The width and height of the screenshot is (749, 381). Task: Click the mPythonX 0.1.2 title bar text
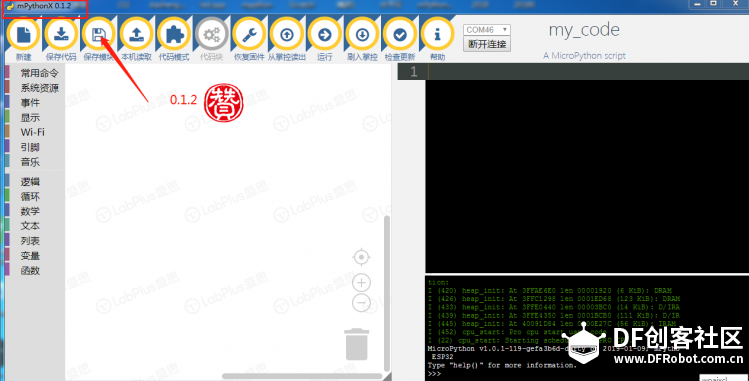click(44, 5)
